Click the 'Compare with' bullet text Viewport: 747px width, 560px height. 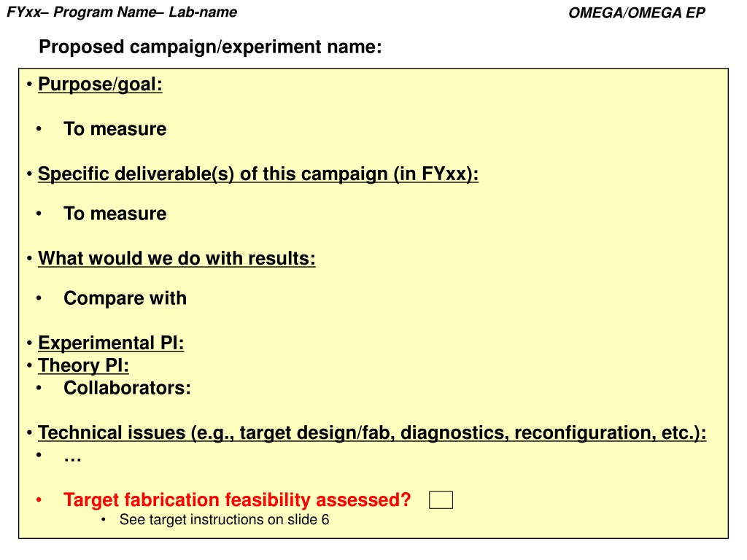pyautogui.click(x=125, y=298)
